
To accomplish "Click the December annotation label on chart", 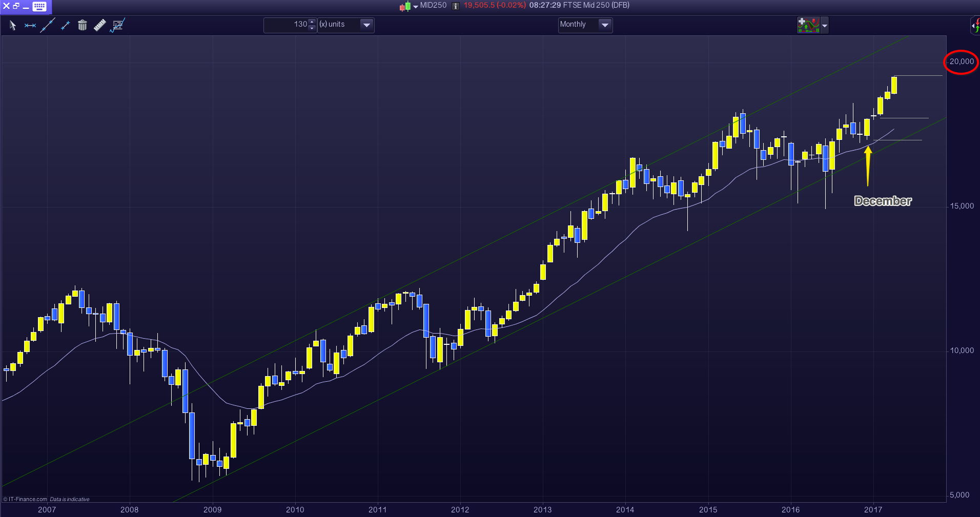I will point(883,201).
